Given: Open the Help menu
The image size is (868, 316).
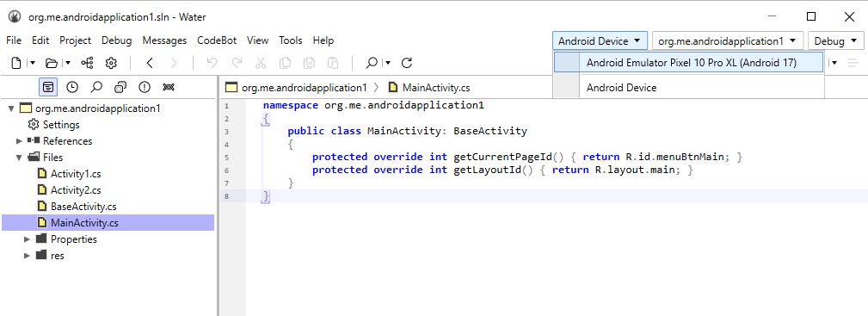Looking at the screenshot, I should (x=323, y=40).
